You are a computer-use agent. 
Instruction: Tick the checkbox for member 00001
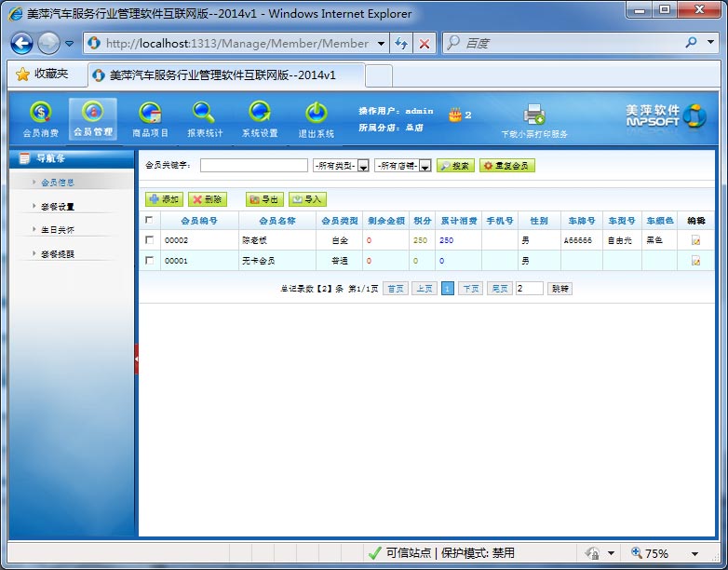pos(150,261)
